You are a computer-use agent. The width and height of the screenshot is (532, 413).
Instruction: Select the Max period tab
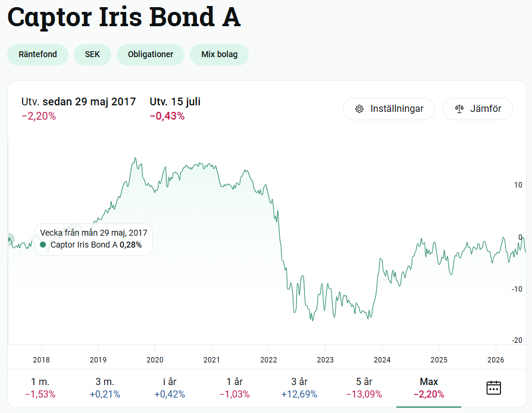coord(428,388)
